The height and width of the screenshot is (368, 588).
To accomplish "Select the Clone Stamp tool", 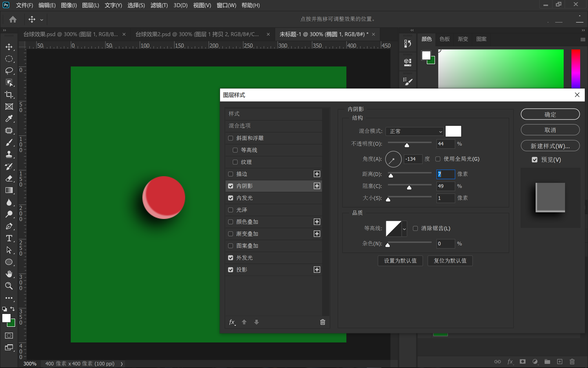I will 9,154.
